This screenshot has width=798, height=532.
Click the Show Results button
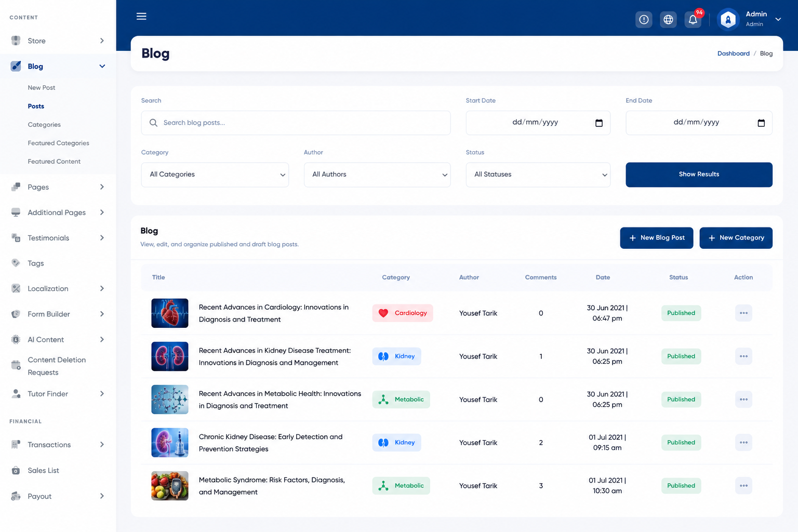(699, 175)
